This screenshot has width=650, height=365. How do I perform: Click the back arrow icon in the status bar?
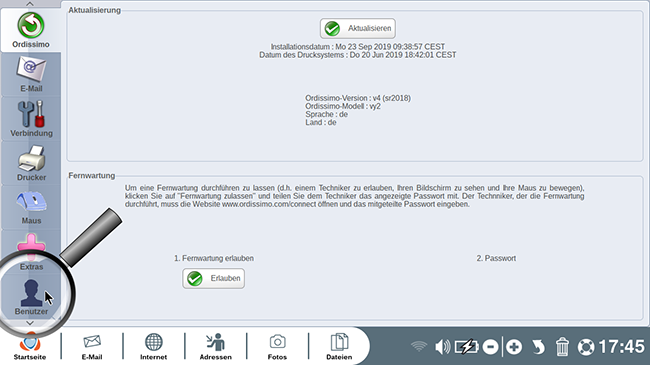(x=538, y=347)
